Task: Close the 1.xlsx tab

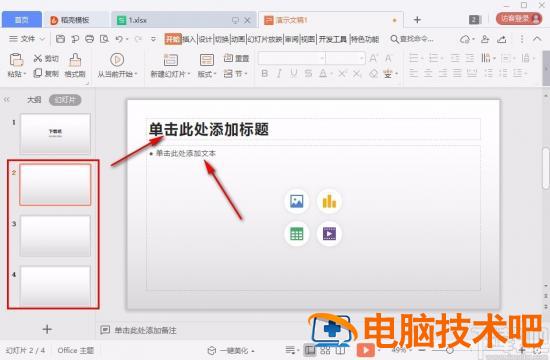Action: (x=247, y=20)
